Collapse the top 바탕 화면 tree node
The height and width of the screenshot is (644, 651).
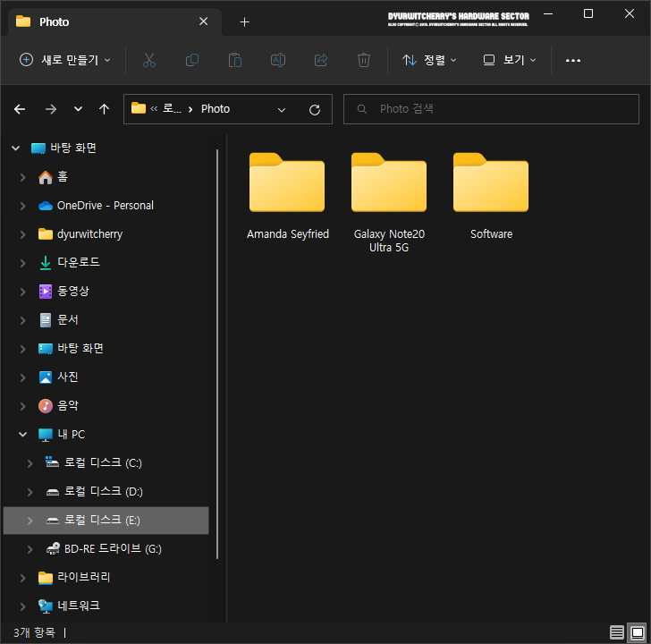pos(16,148)
